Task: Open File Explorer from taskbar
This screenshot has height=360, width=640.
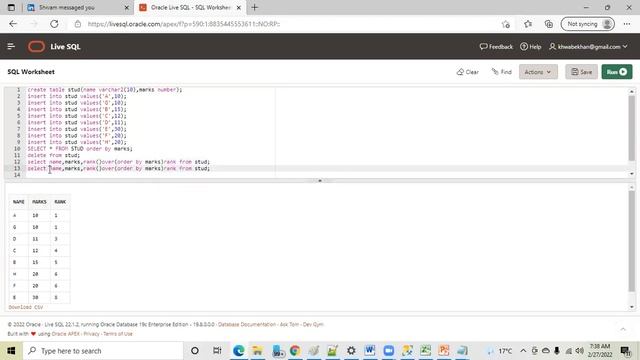Action: [x=258, y=351]
